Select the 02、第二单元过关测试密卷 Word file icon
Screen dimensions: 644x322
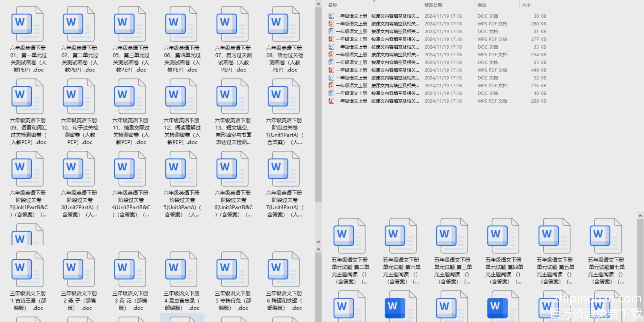[79, 24]
